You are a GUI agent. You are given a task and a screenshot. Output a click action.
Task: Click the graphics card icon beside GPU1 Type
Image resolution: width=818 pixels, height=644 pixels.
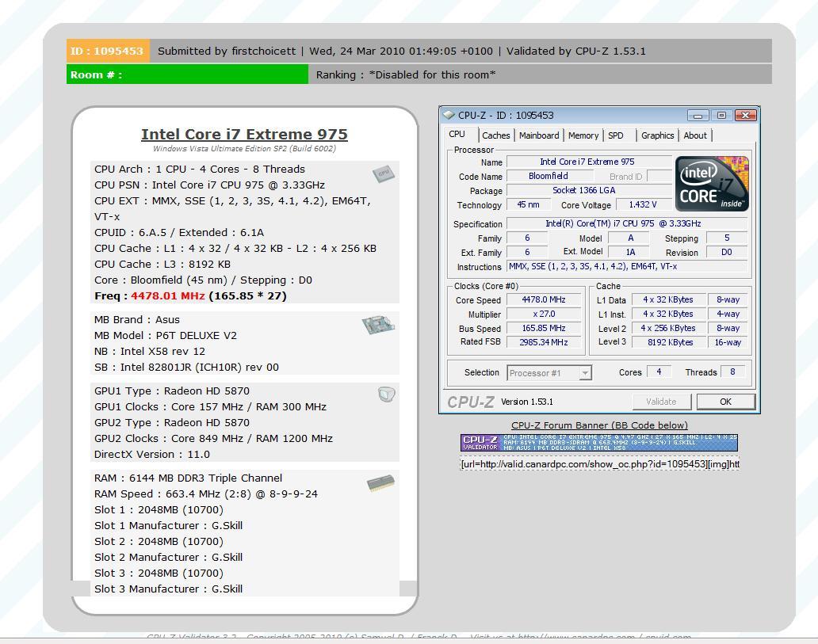[x=387, y=394]
